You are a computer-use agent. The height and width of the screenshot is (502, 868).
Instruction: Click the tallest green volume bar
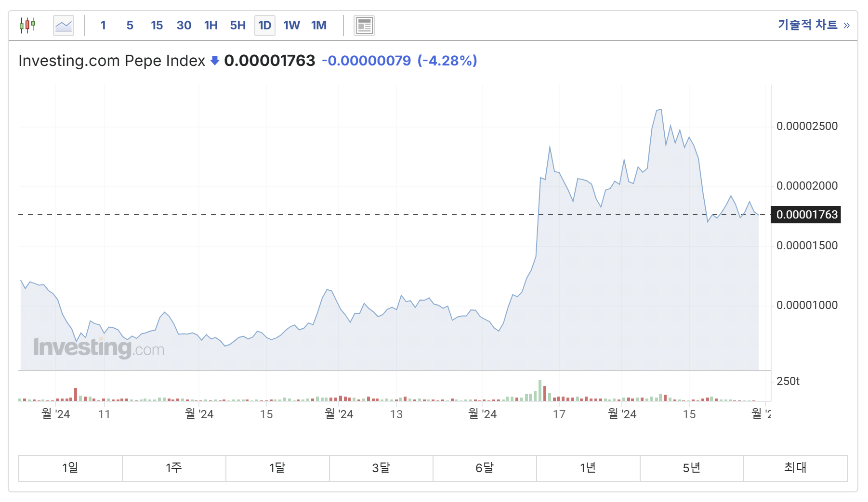point(540,391)
